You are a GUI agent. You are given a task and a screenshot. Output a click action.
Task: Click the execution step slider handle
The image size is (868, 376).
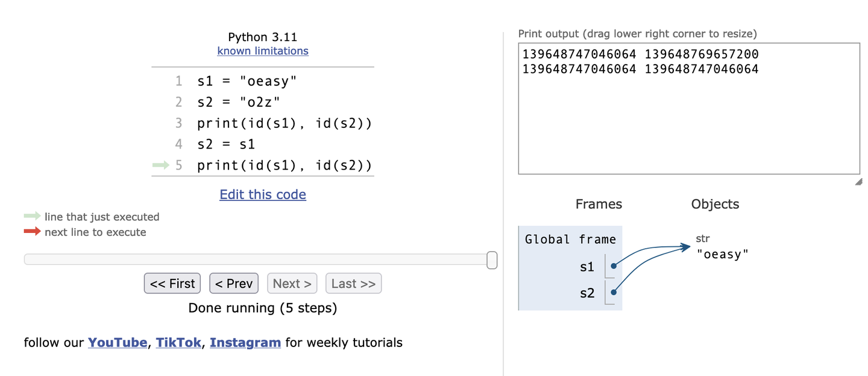coord(492,260)
